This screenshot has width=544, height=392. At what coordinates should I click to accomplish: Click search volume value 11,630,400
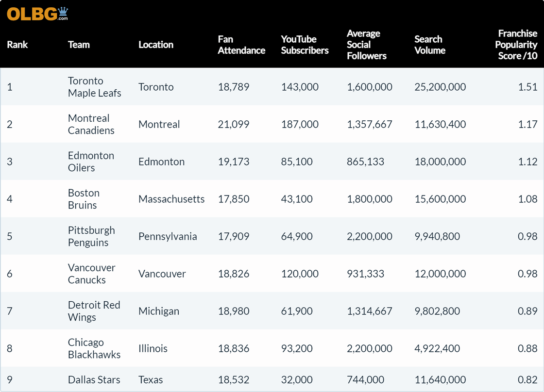pos(440,124)
